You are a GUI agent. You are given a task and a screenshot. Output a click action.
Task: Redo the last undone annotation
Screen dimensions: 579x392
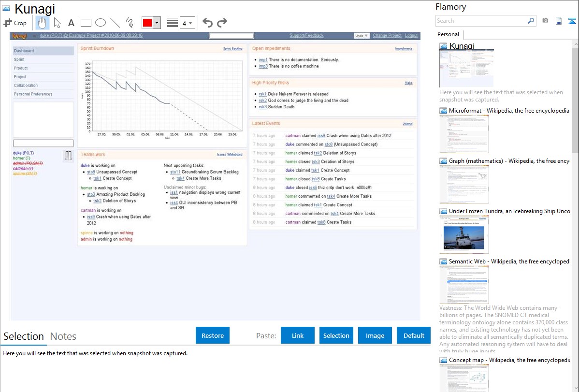(x=222, y=23)
